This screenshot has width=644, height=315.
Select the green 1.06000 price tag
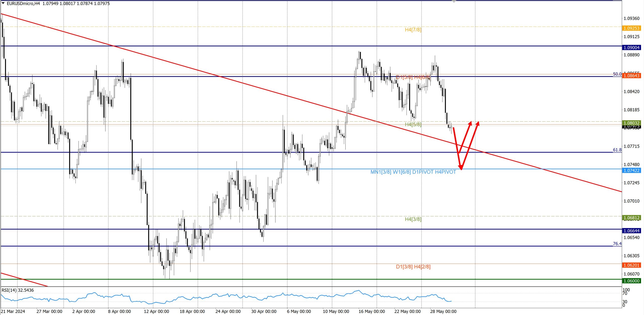click(x=631, y=281)
